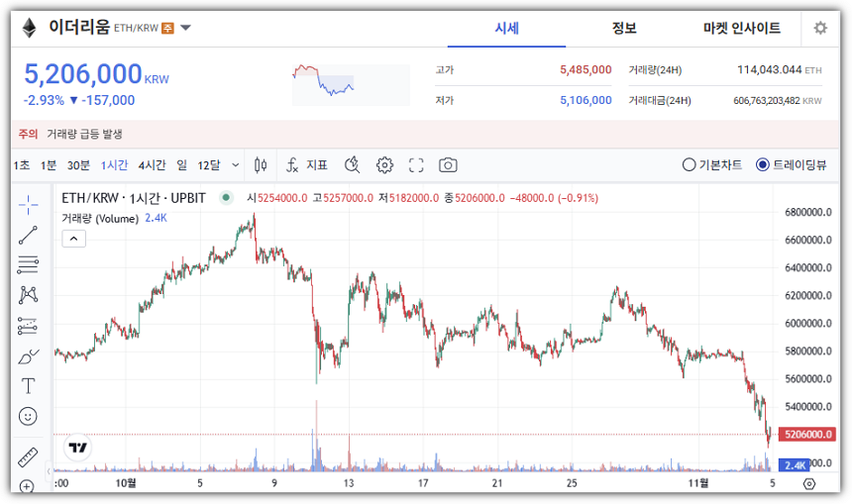Click the 6800000.0 price axis label
The image size is (852, 504).
coord(808,212)
